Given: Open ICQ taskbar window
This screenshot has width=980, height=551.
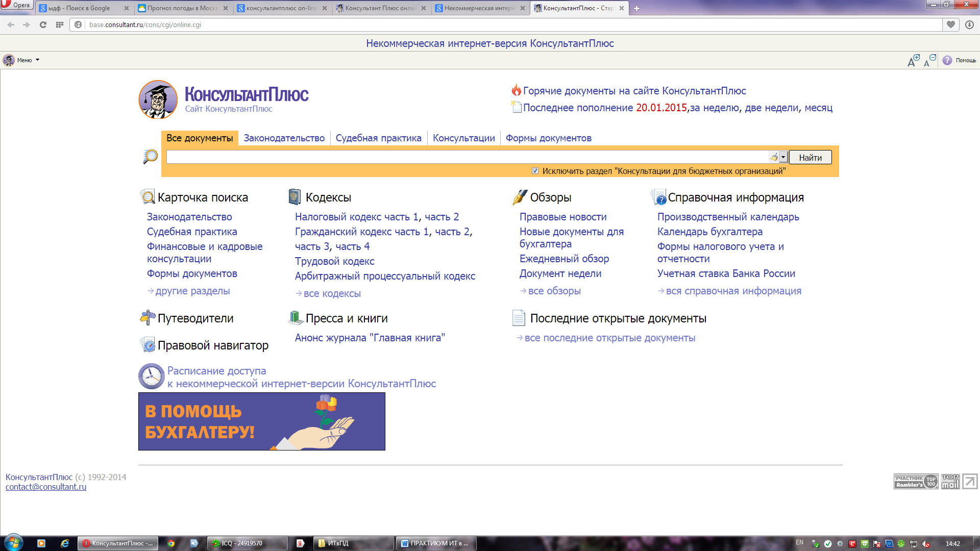Looking at the screenshot, I should tap(247, 543).
